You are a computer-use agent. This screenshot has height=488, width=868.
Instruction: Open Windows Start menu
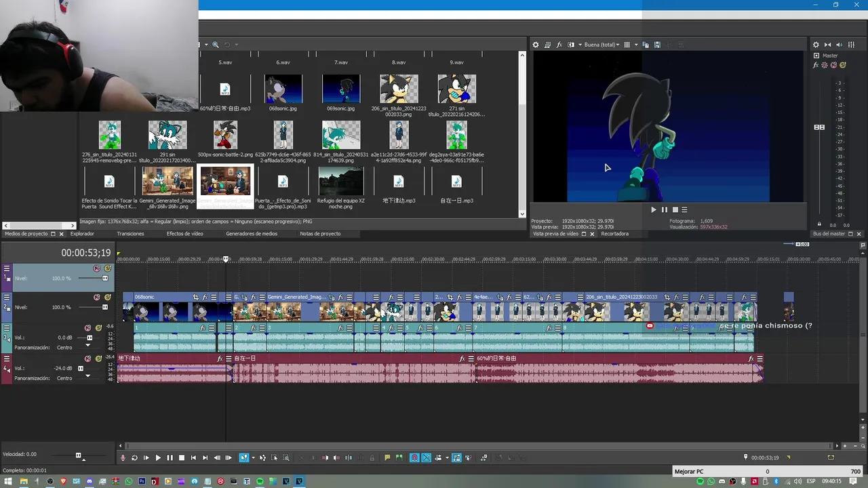[x=8, y=482]
